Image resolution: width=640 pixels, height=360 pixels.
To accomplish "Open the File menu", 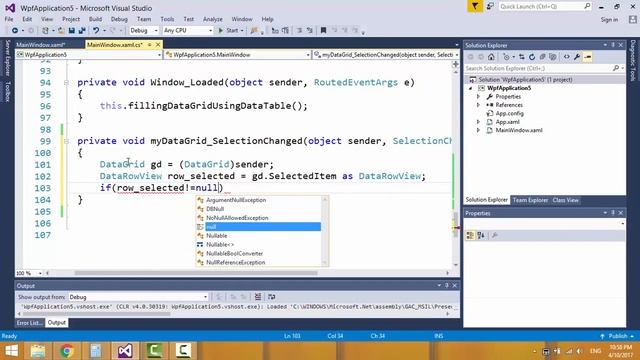I will point(9,19).
